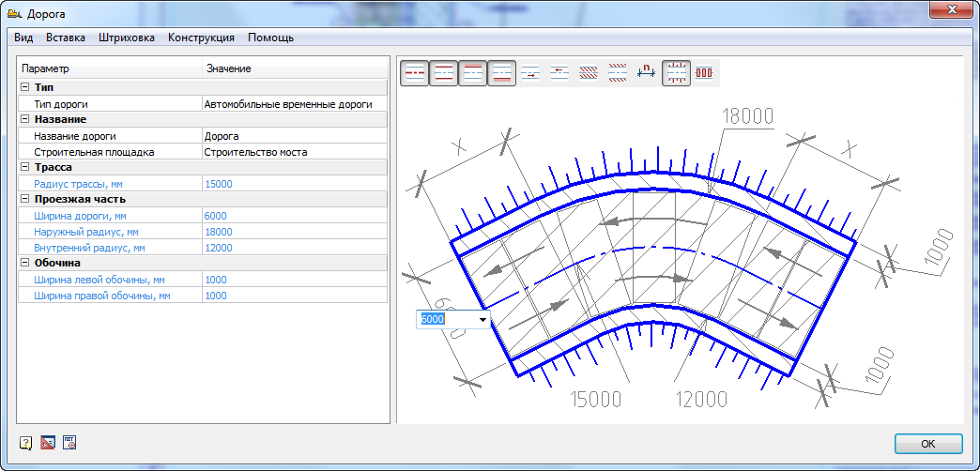This screenshot has width=980, height=471.
Task: Open the Штриховка menu
Action: pos(126,38)
